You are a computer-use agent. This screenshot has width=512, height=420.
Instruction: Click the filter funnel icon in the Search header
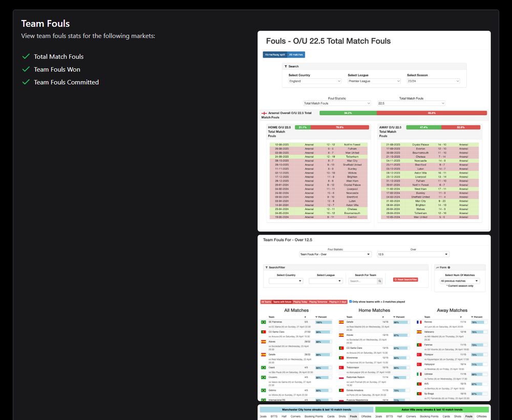(286, 66)
